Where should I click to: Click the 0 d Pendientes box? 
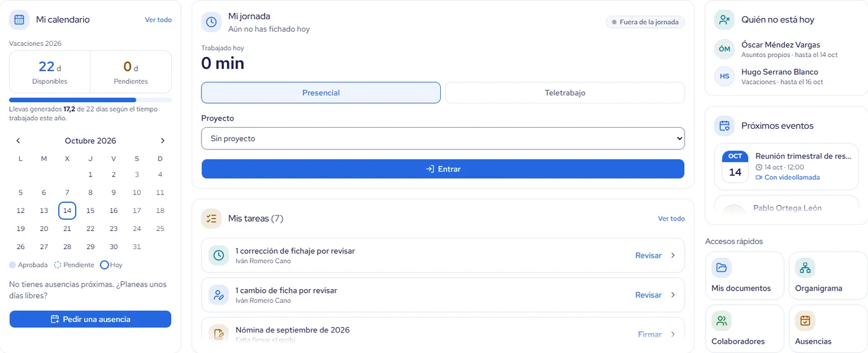131,72
